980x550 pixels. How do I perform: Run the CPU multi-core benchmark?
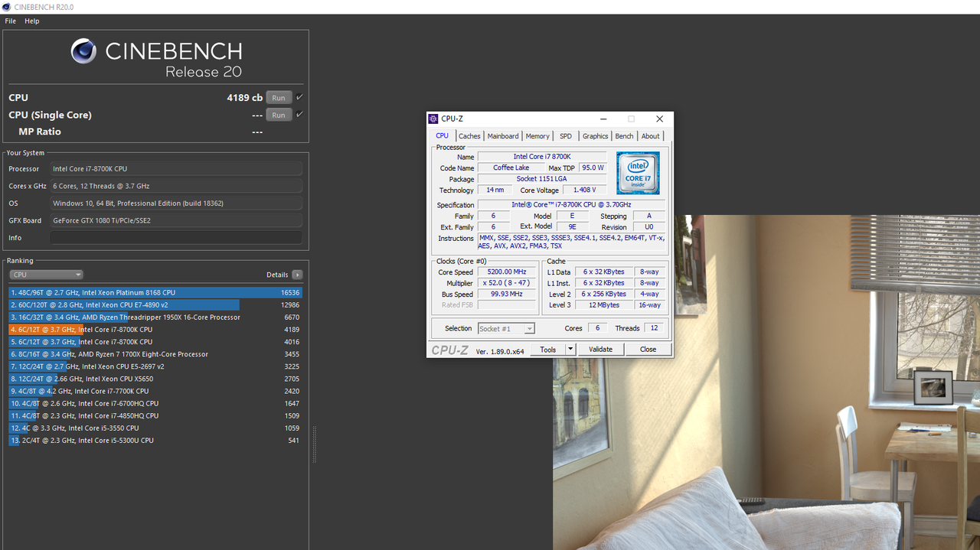click(x=279, y=98)
